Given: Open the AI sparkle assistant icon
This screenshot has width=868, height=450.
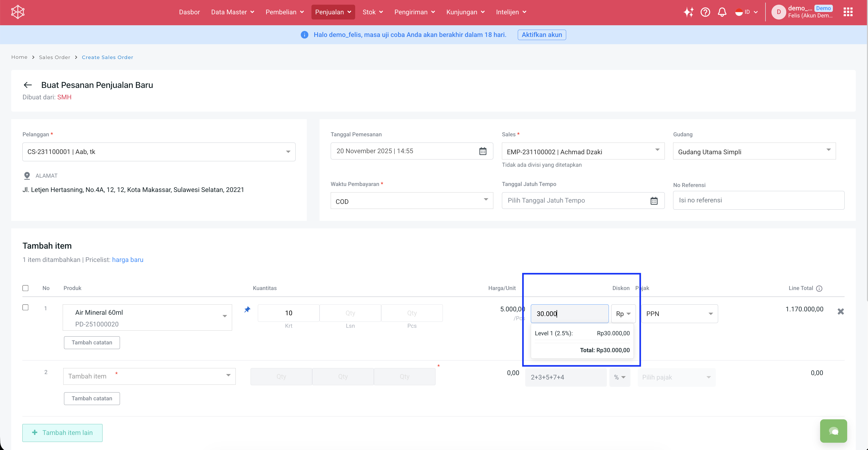Looking at the screenshot, I should click(688, 12).
